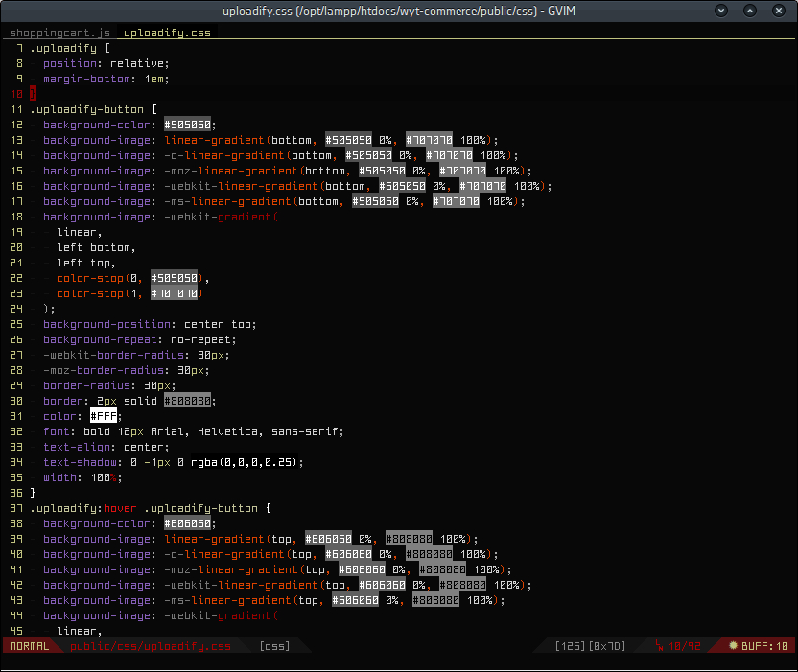Click the [css] filetype indicator
798x672 pixels.
pyautogui.click(x=274, y=646)
